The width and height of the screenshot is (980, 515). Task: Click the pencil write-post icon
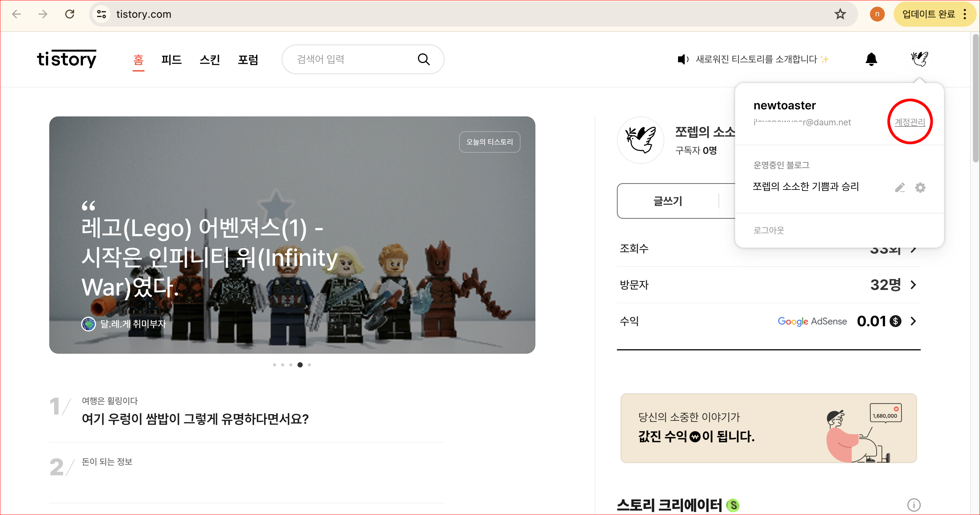(x=899, y=187)
